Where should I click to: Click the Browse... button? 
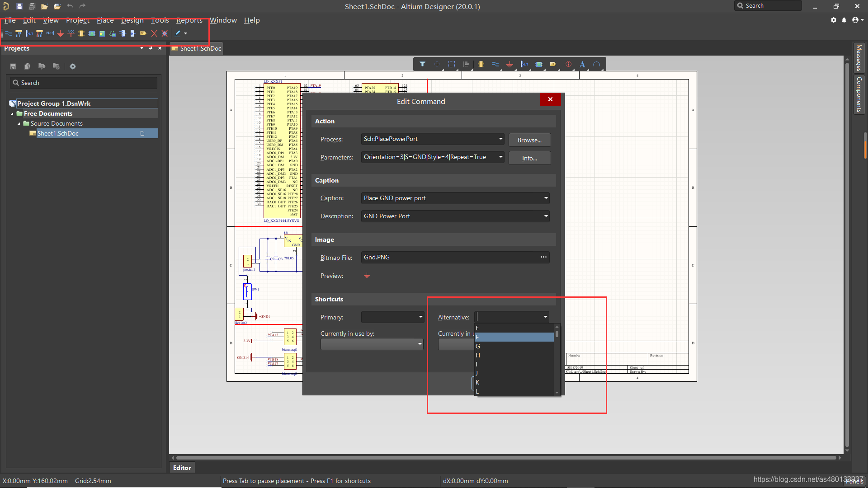tap(529, 140)
